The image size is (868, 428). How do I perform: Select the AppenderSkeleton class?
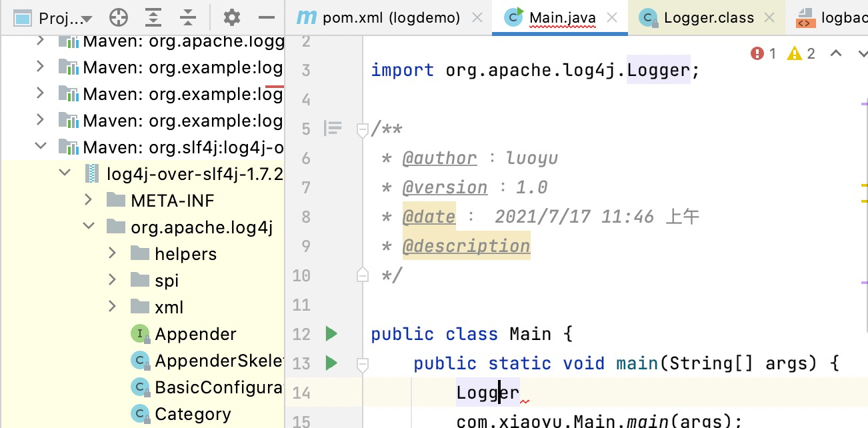(x=219, y=361)
